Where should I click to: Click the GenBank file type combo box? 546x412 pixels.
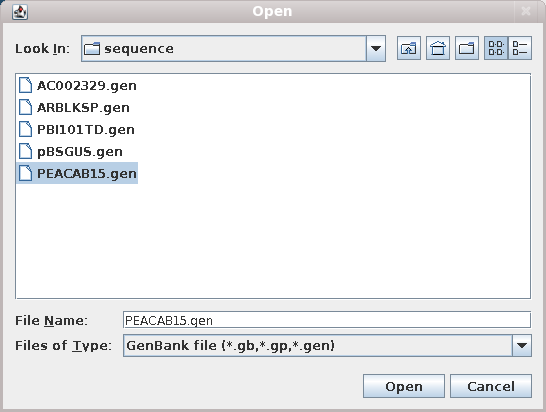(x=327, y=345)
